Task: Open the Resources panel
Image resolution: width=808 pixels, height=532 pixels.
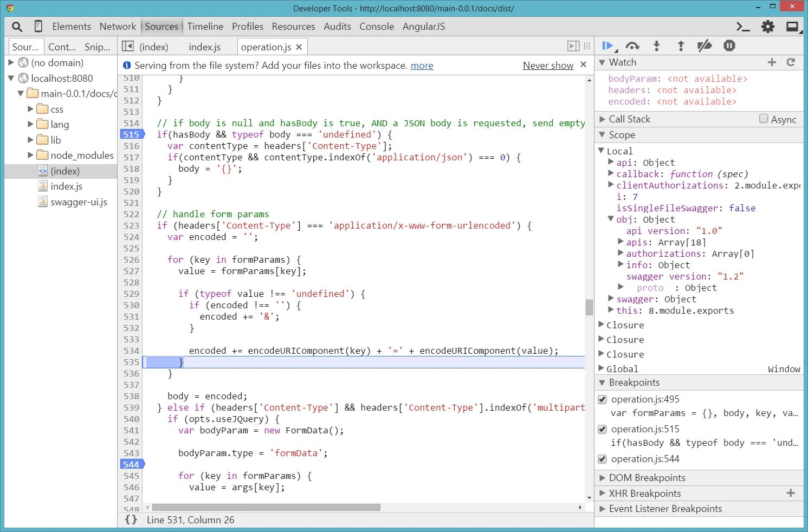Action: (293, 27)
